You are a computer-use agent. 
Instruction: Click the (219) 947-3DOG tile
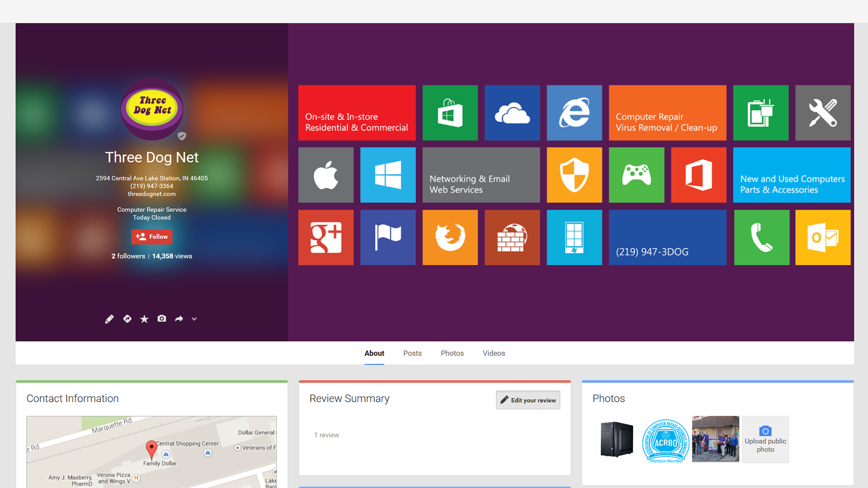click(668, 237)
